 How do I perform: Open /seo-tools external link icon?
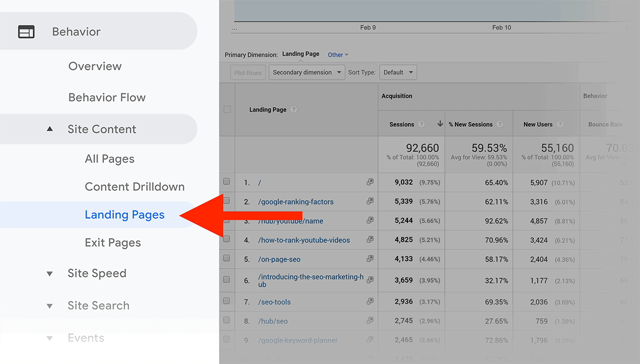coord(370,302)
